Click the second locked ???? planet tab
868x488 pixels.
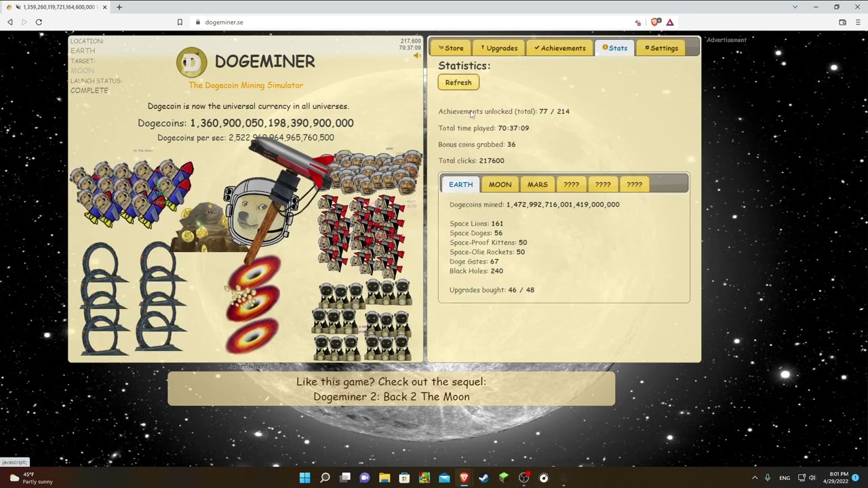click(x=602, y=184)
